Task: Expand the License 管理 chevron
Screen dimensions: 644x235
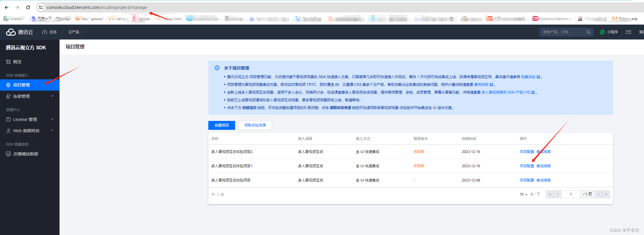Action: (52, 119)
